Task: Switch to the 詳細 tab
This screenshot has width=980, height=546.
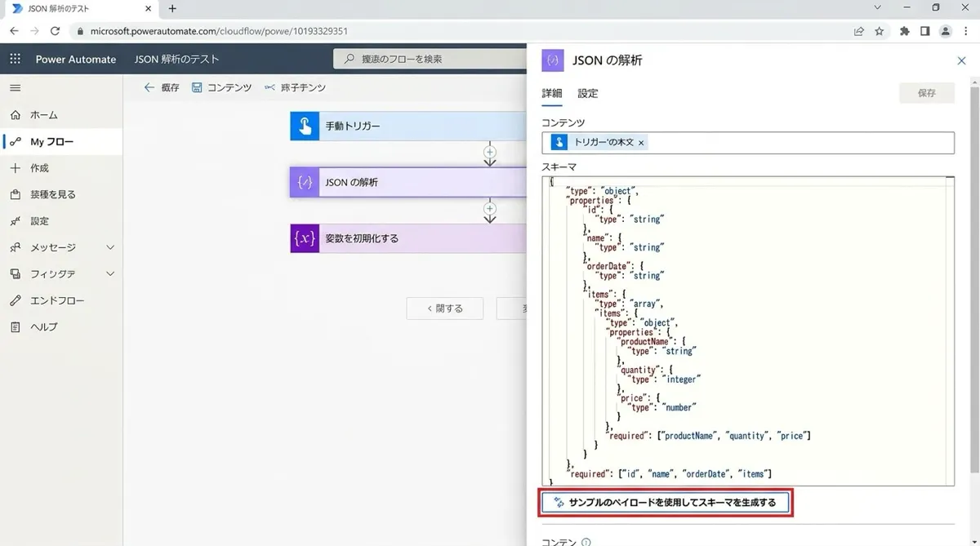Action: (x=552, y=93)
